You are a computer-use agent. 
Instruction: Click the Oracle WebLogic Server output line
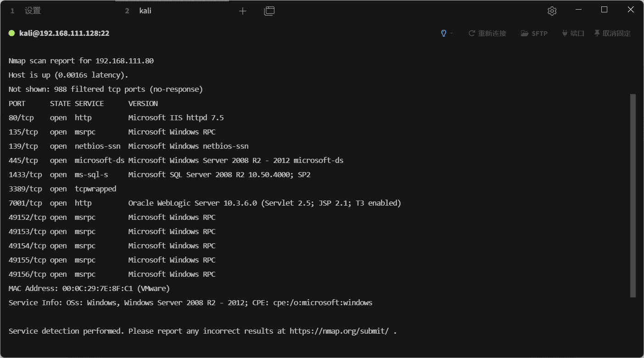(264, 203)
